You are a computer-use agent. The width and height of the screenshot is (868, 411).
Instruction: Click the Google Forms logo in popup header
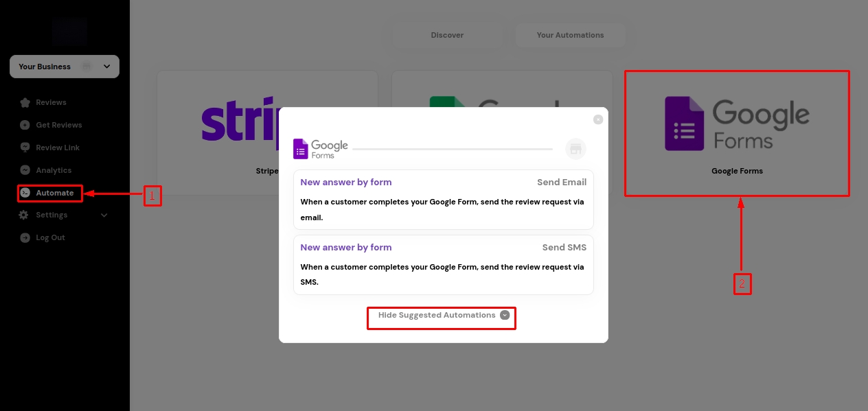[x=321, y=149]
